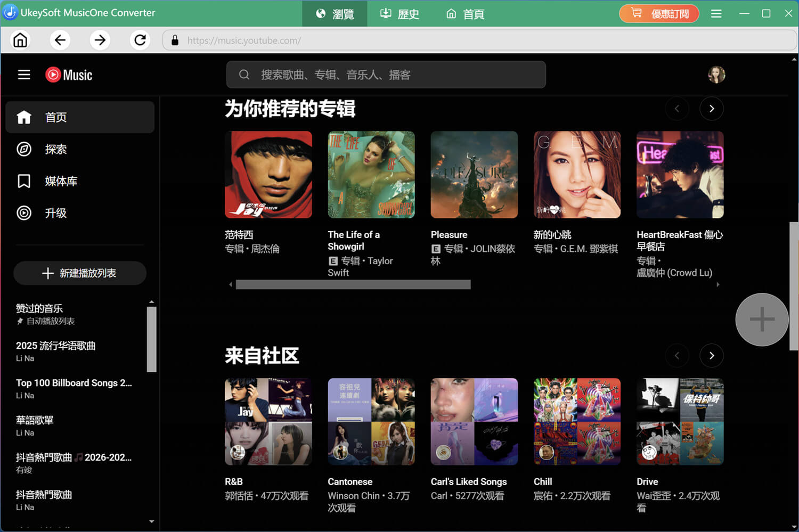Open the YouTube Music home icon in sidebar
799x532 pixels.
[x=24, y=117]
